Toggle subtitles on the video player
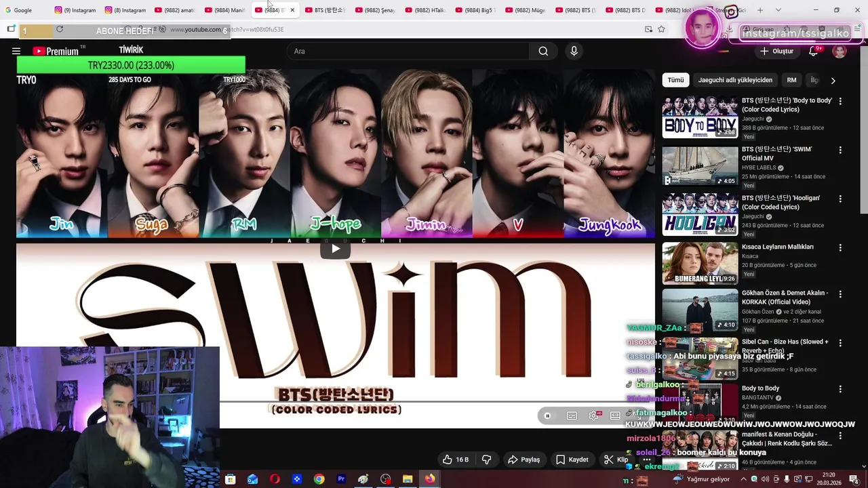The height and width of the screenshot is (488, 868). pos(572,415)
